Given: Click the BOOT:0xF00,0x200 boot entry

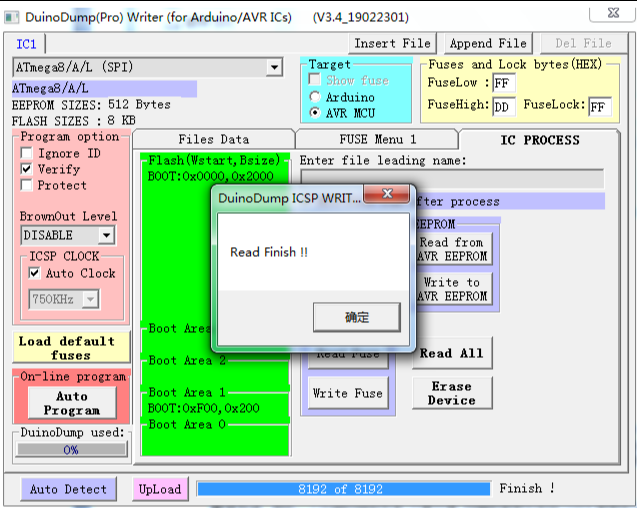Looking at the screenshot, I should (204, 408).
